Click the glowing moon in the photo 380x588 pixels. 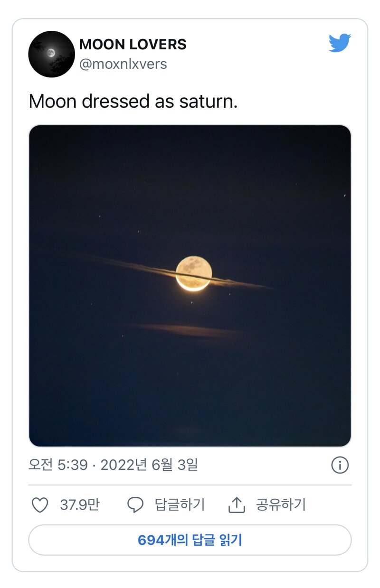(x=194, y=273)
